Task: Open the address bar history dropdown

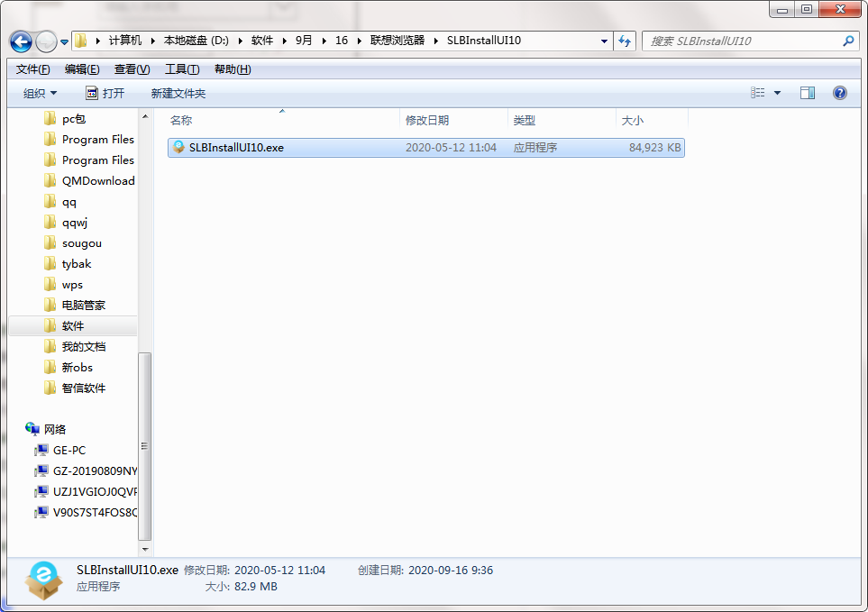Action: pos(604,41)
